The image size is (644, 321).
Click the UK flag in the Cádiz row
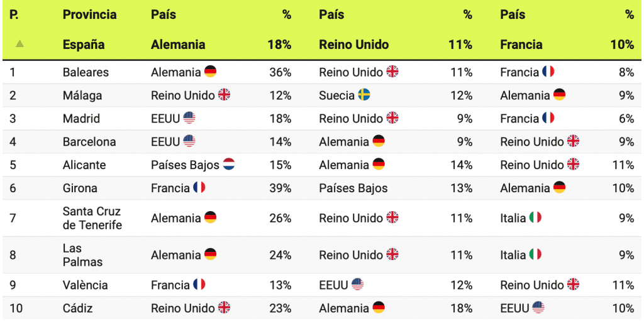coord(224,308)
